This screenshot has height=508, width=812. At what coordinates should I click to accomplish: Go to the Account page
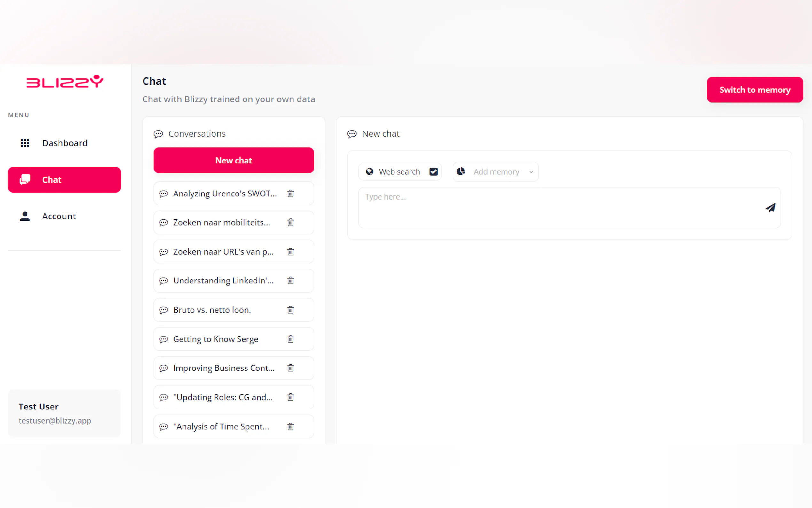pyautogui.click(x=59, y=216)
